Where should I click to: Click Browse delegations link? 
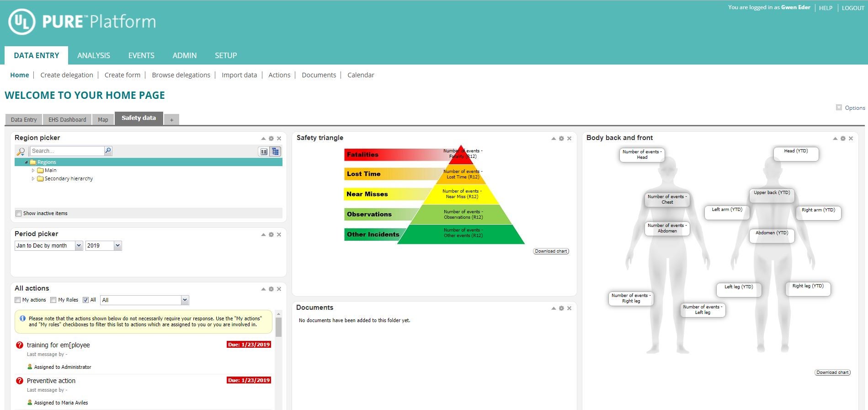tap(181, 75)
